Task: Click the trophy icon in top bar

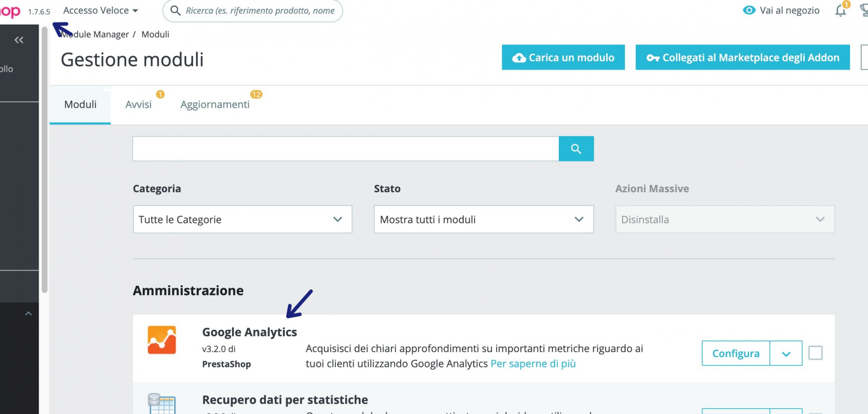Action: [863, 10]
